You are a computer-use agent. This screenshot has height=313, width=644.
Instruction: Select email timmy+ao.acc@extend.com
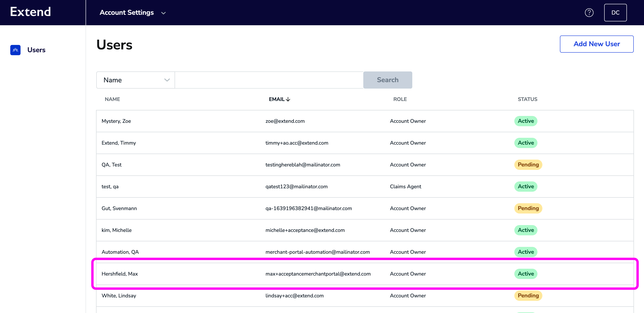click(x=297, y=143)
